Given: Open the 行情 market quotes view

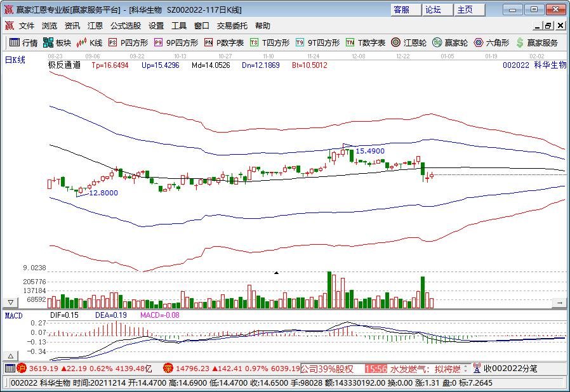Looking at the screenshot, I should click(23, 43).
